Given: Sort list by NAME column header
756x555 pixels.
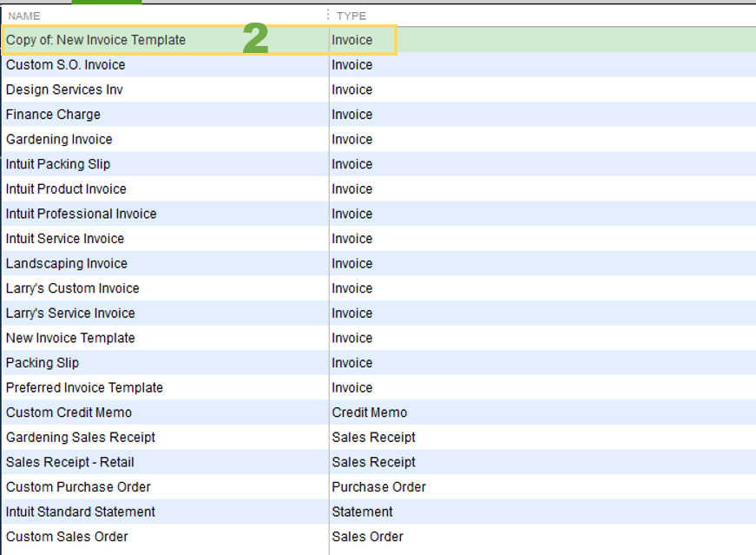Looking at the screenshot, I should click(x=24, y=16).
